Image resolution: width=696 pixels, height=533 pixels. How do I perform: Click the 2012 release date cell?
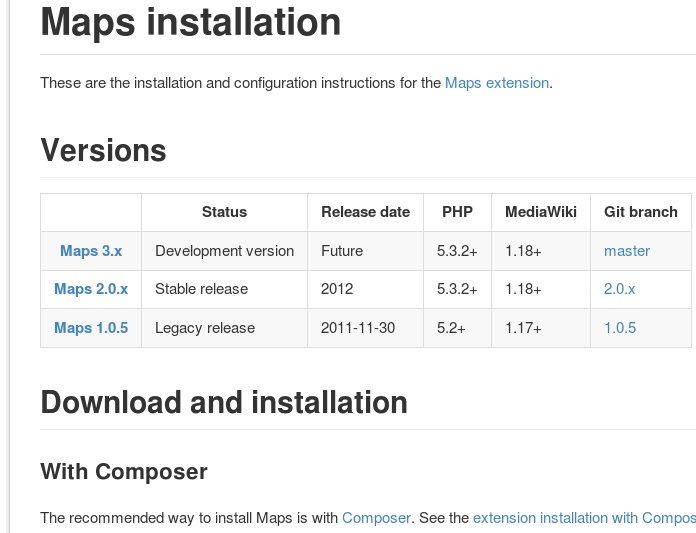(365, 289)
